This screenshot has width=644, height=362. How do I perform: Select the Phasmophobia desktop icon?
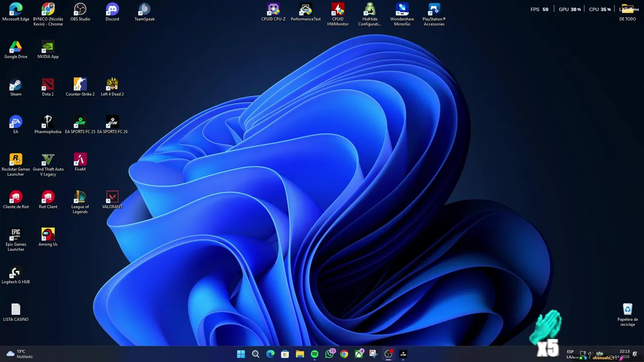pos(48,125)
